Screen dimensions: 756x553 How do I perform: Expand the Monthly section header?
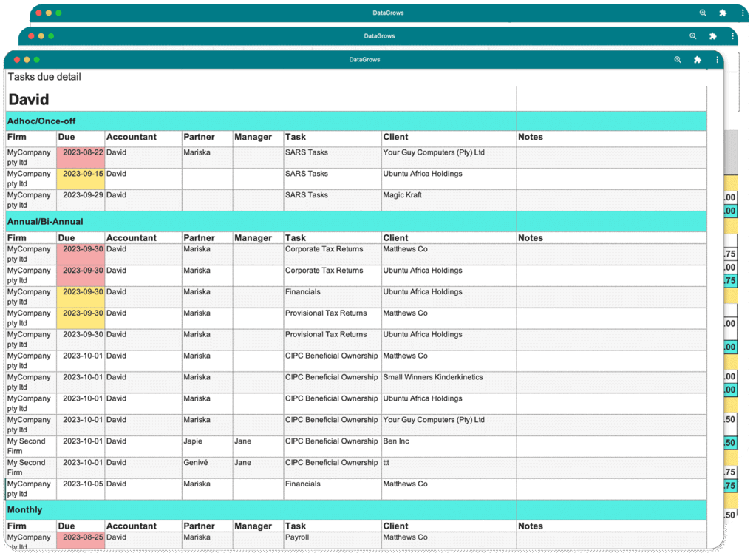click(x=24, y=509)
